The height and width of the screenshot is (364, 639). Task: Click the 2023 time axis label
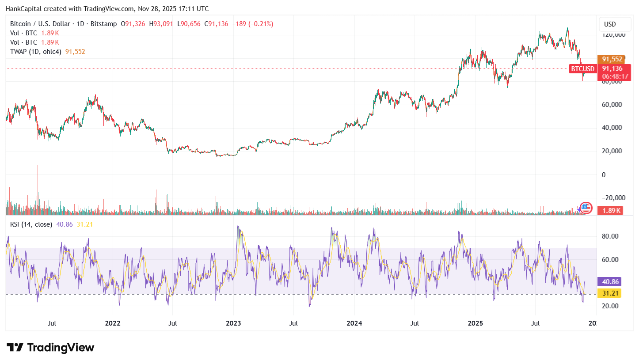[x=233, y=323]
